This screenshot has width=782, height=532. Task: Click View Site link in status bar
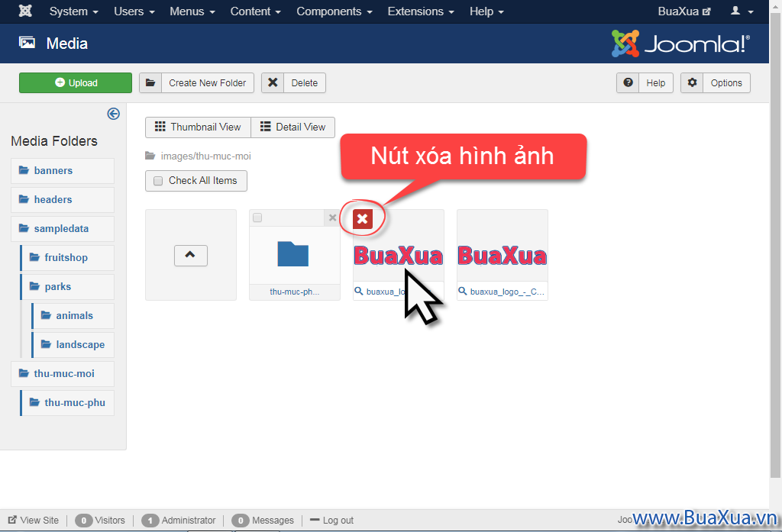click(34, 520)
